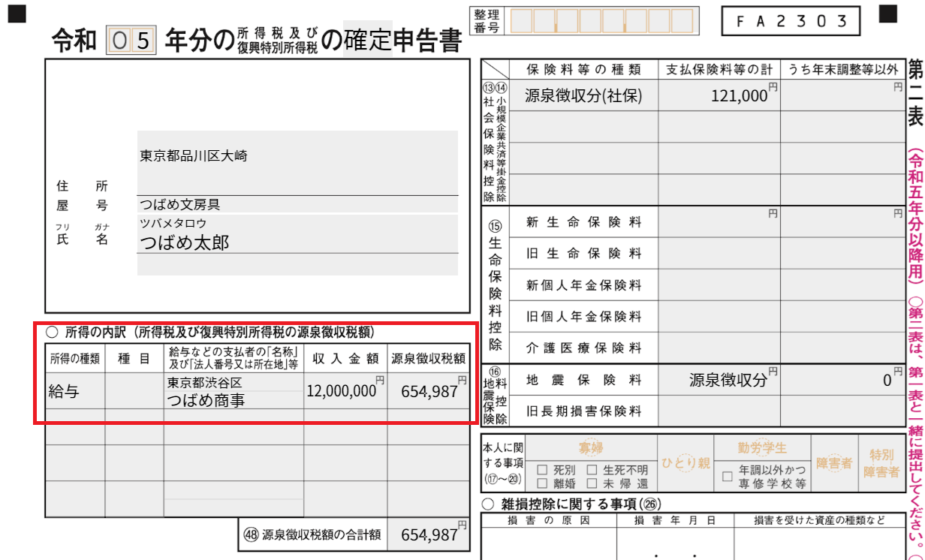Click the 第二表 label
The height and width of the screenshot is (560, 925).
(x=916, y=92)
